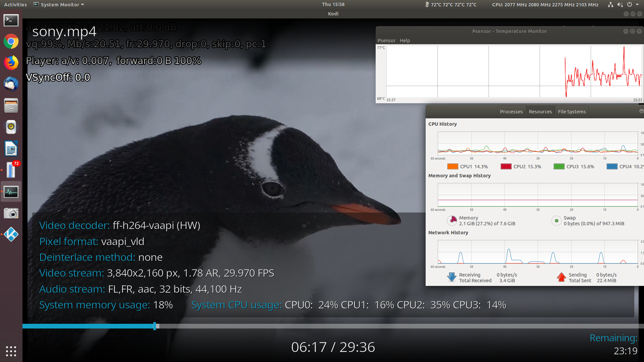Click the Sending red up-arrow icon
Screen dimensions: 644x362
[561, 277]
